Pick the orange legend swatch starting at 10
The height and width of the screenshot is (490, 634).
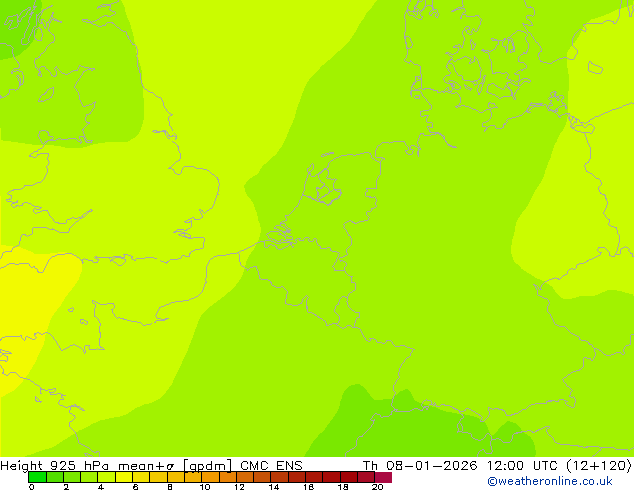210,477
